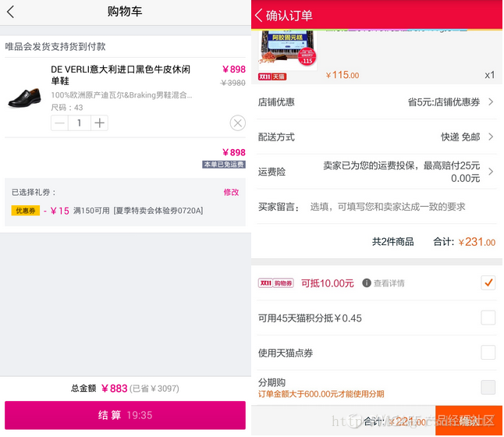Tap the 本单已免运费 badge

(x=224, y=165)
